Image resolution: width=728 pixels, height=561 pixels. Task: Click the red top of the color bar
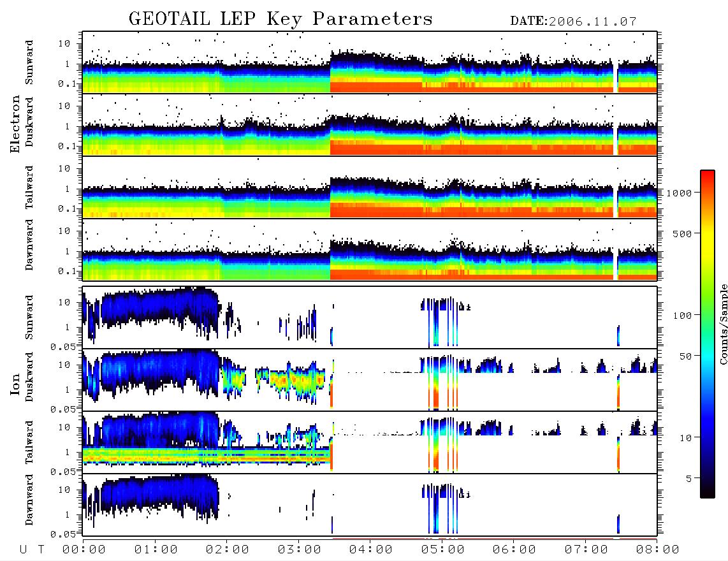click(x=708, y=177)
